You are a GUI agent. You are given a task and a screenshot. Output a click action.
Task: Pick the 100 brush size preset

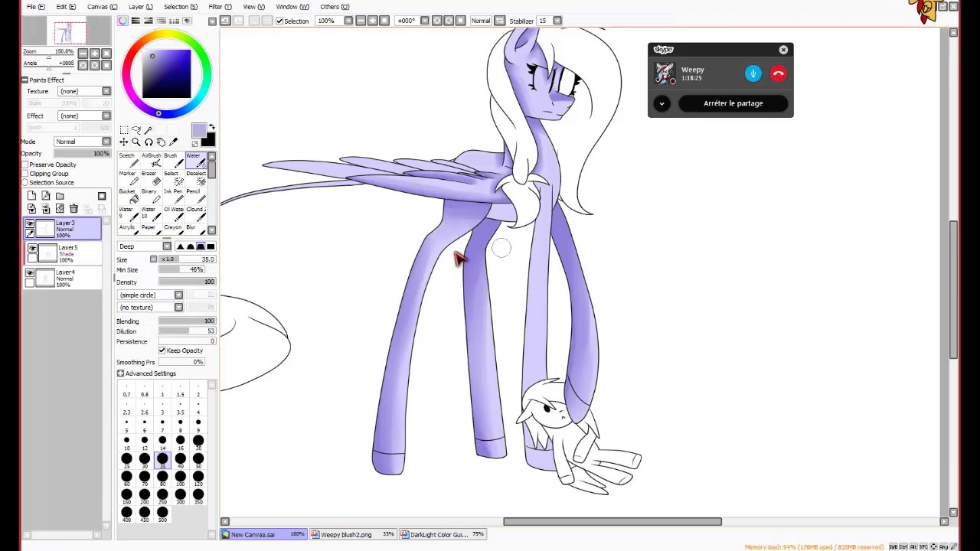click(x=180, y=478)
